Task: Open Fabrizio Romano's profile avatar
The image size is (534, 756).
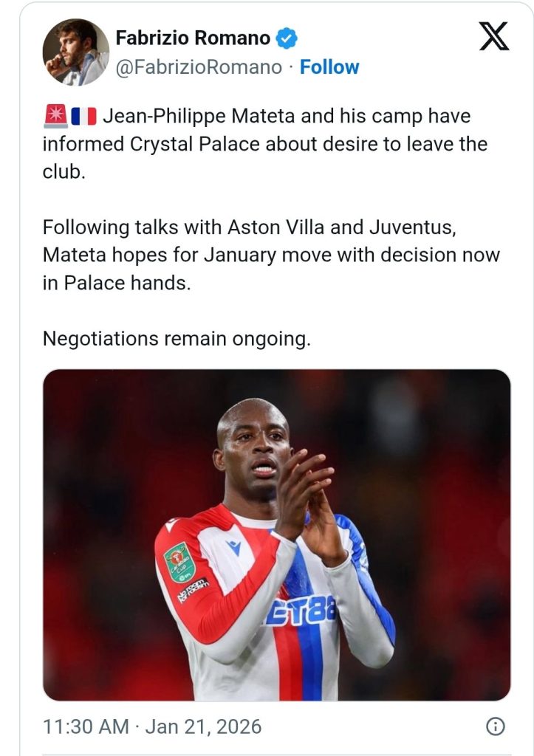Action: pos(75,52)
